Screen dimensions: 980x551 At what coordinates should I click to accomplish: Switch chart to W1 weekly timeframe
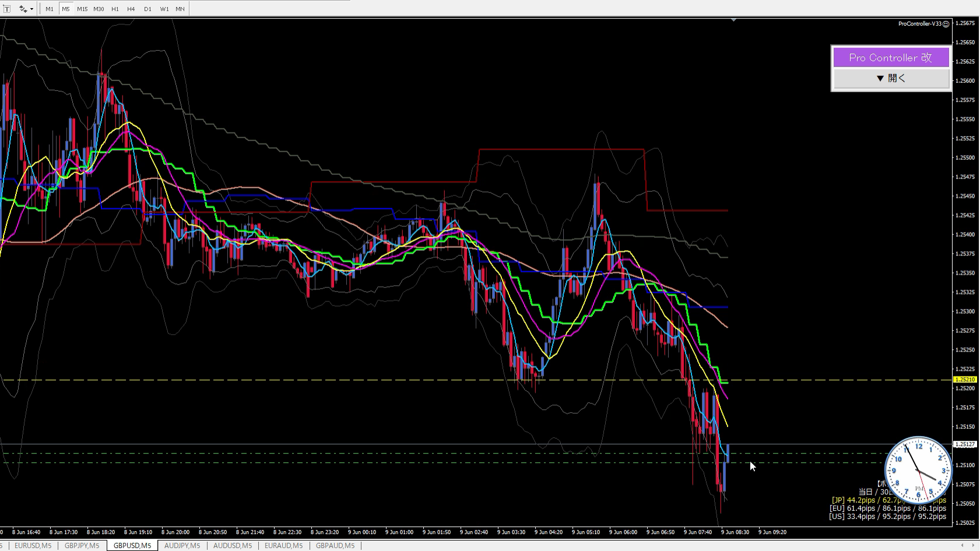click(x=164, y=9)
